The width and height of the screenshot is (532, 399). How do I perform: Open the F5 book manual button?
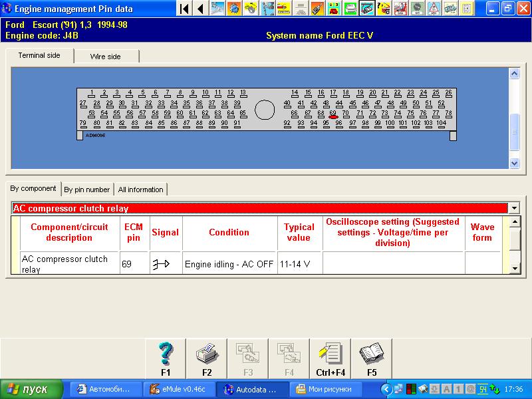(372, 358)
